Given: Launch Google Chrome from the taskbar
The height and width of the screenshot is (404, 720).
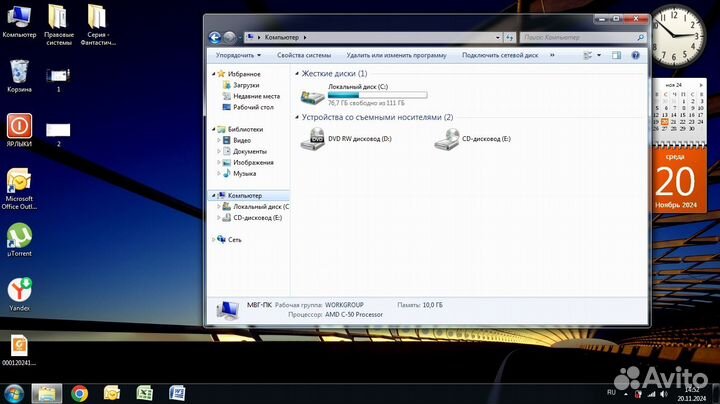Looking at the screenshot, I should click(x=79, y=393).
